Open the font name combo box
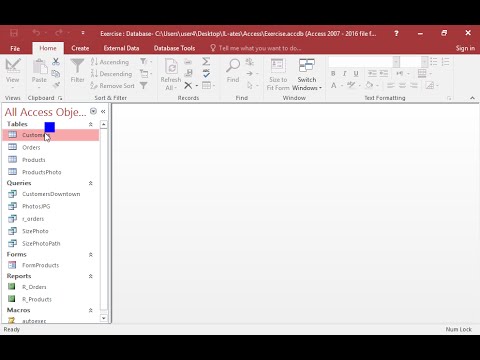This screenshot has width=480, height=360. pos(396,62)
